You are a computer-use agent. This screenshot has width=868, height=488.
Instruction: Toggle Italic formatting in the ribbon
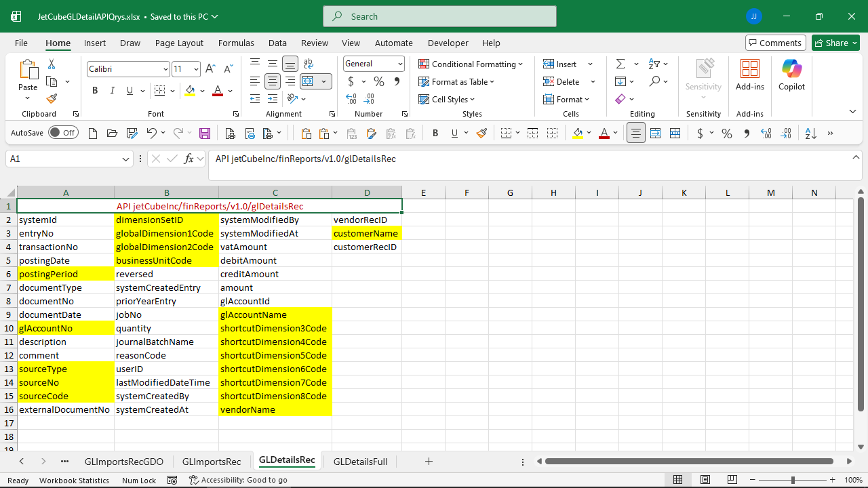113,91
